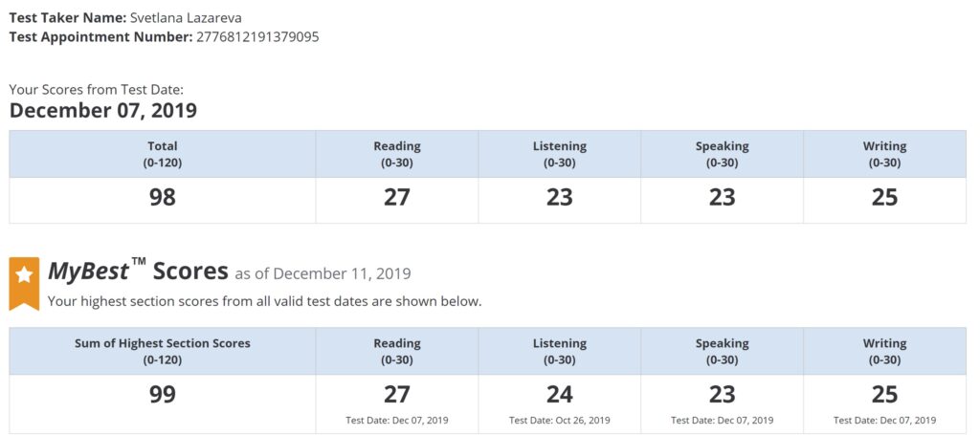This screenshot has height=435, width=980.
Task: Click the December 07, 2019 test date heading
Action: [x=103, y=111]
